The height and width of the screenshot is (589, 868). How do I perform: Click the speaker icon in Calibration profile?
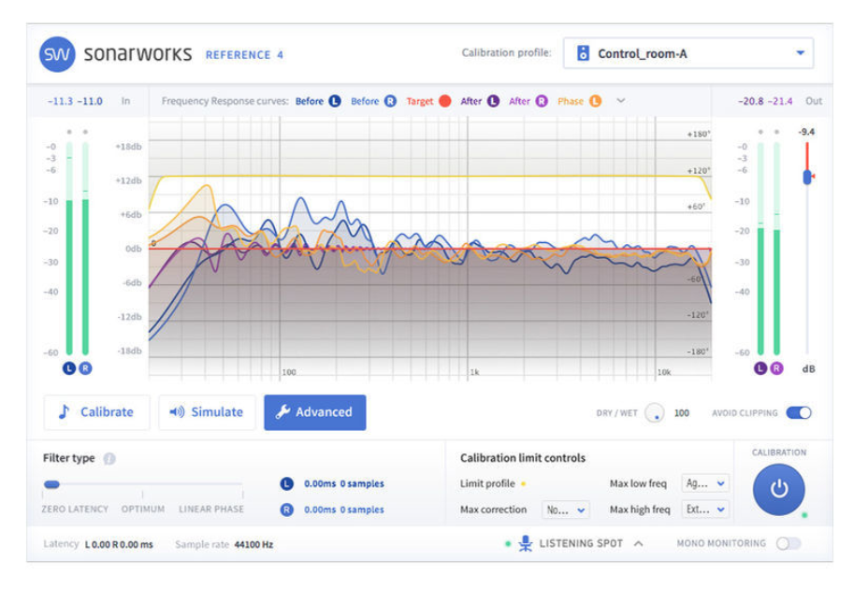(x=583, y=53)
